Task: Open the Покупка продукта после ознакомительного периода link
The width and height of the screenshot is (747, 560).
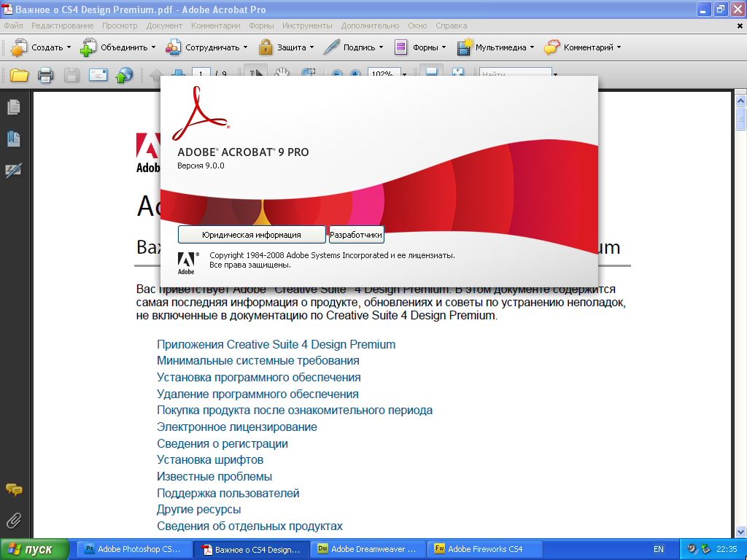Action: pyautogui.click(x=295, y=411)
